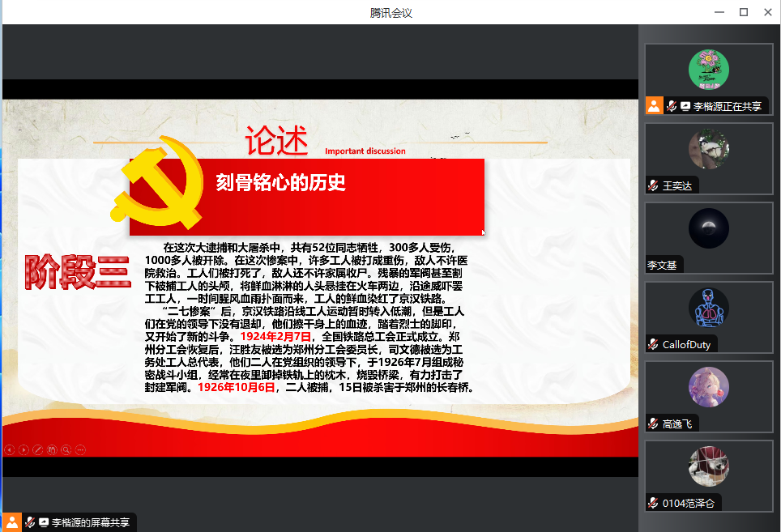This screenshot has height=532, width=781.
Task: Open the pen pointer tool in slideshow controls
Action: coord(37,449)
